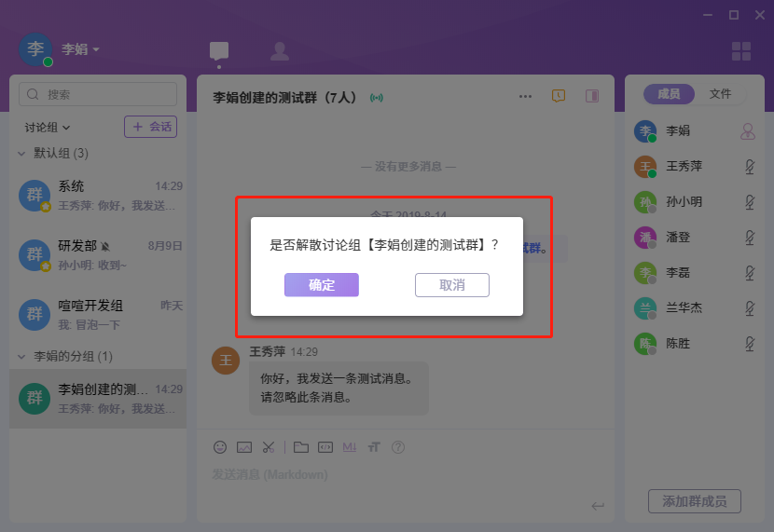The width and height of the screenshot is (774, 532).
Task: Select the scissors screenshot tool
Action: [x=269, y=447]
